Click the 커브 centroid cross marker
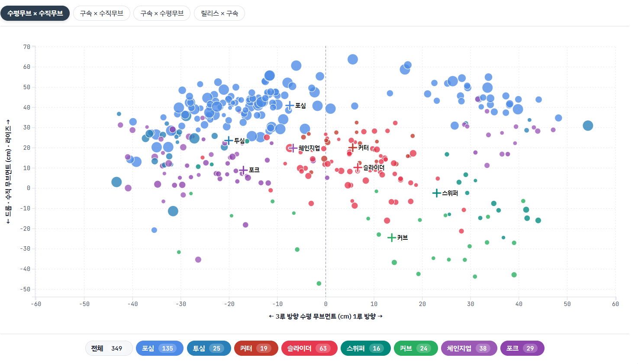The image size is (638, 364). (391, 238)
